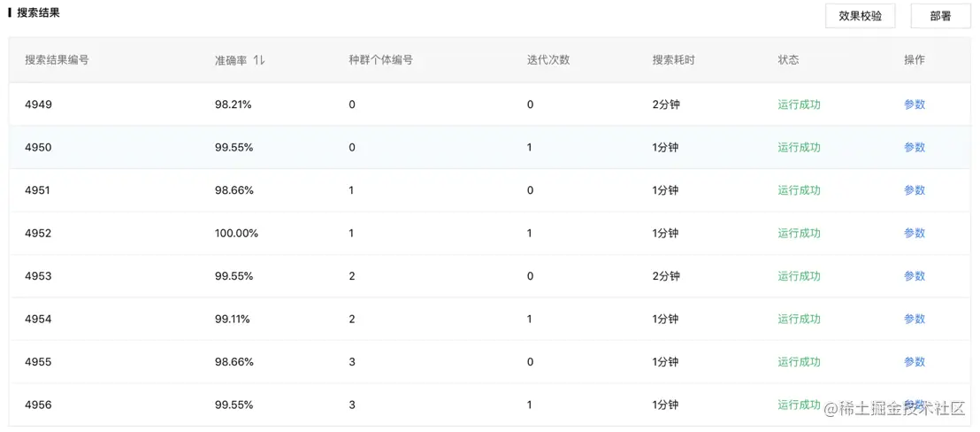Open 参数 link for result 4953
980x432 pixels.
914,276
